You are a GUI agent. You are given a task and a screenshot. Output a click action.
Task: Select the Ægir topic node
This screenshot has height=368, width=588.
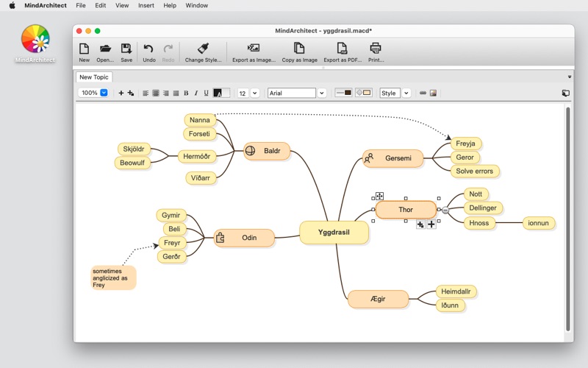(x=378, y=299)
